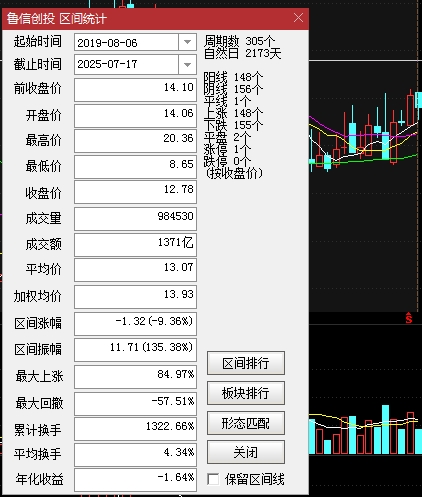
Task: Enable the 保留区间线 checkbox
Action: [213, 479]
